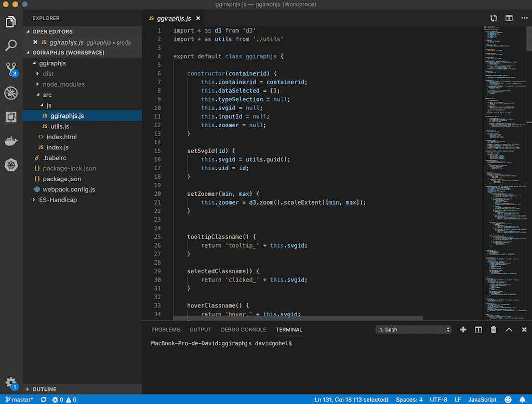532x404 pixels.
Task: Change indentation via Spaces: 4
Action: [409, 400]
